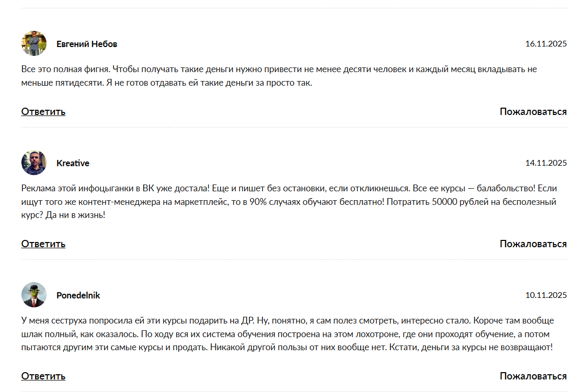Click Ponedelnik's green apple avatar
This screenshot has height=392, width=575.
[34, 295]
